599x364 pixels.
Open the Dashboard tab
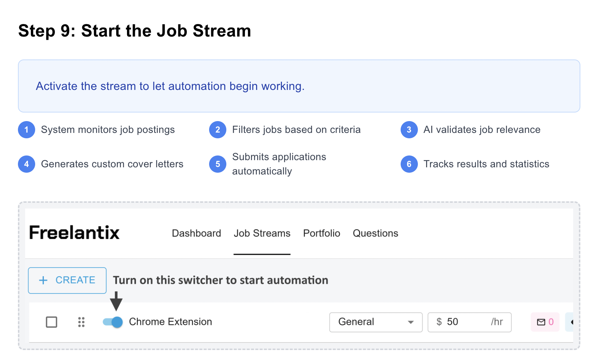[x=196, y=233]
